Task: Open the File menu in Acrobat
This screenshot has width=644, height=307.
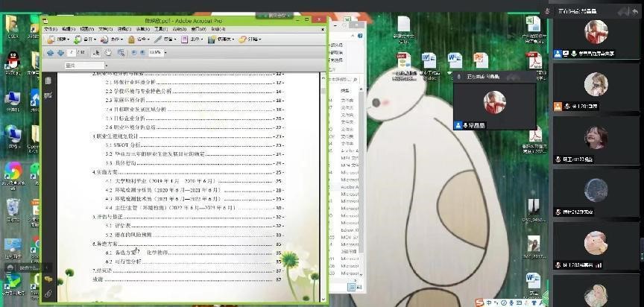Action: [x=50, y=30]
